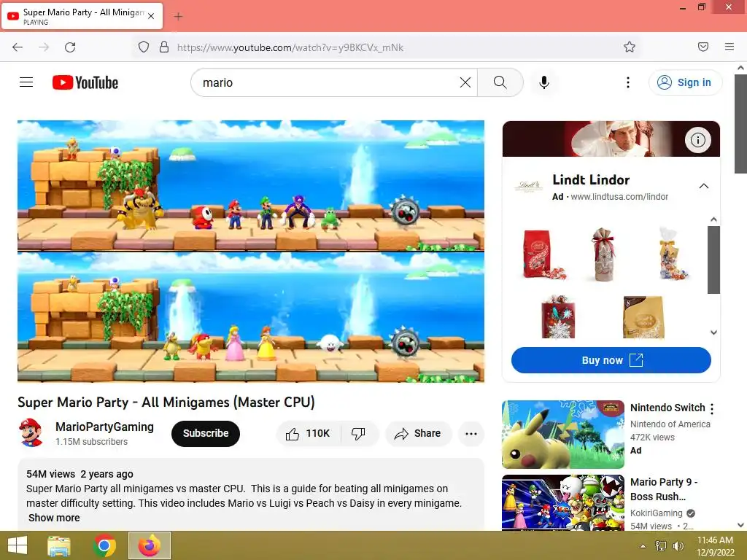Reload the current page
Viewport: 747px width, 560px height.
point(70,47)
